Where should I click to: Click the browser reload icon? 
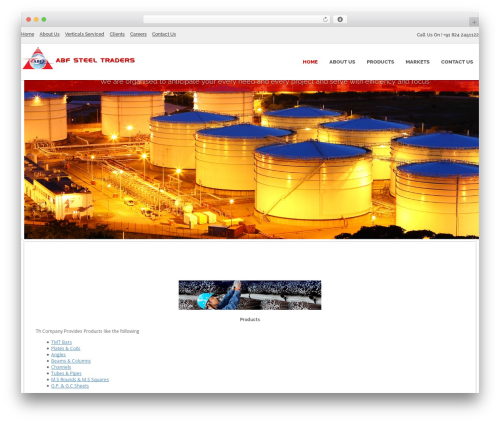(325, 19)
